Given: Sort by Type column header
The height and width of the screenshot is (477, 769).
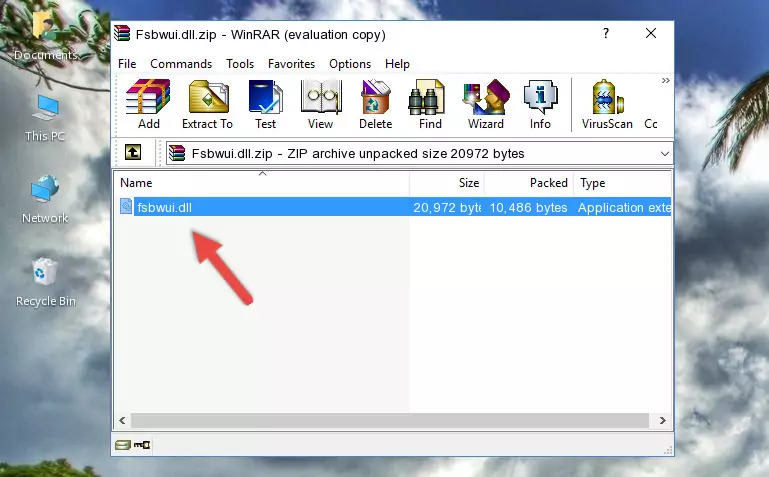Looking at the screenshot, I should click(x=622, y=183).
